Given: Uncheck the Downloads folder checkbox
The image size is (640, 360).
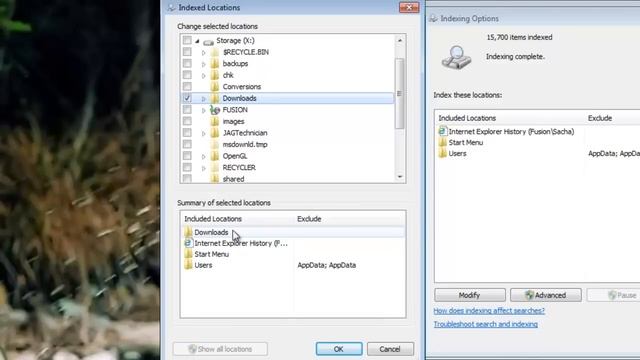Looking at the screenshot, I should point(187,98).
